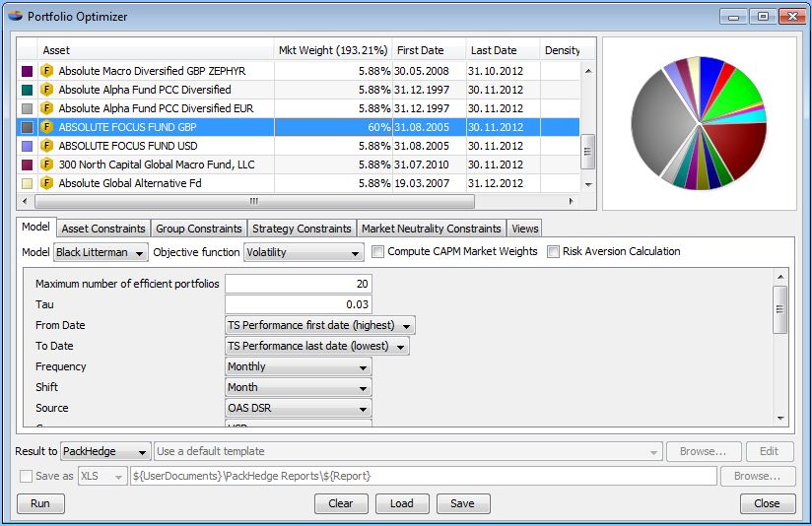Open Result to dropdown showing PackHedge
This screenshot has width=812, height=526.
[x=105, y=451]
